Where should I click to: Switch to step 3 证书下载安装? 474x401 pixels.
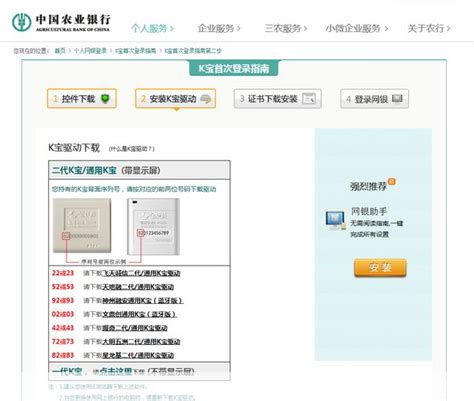(x=278, y=99)
